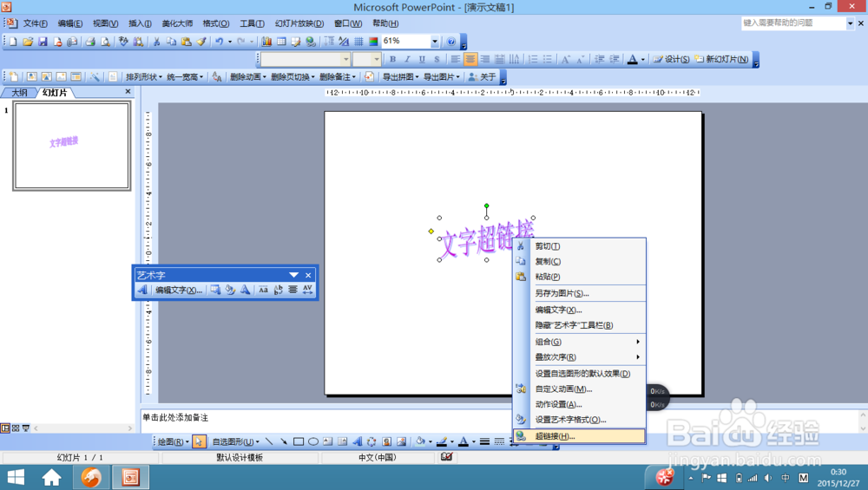
Task: Open Office help question mark icon
Action: [451, 42]
